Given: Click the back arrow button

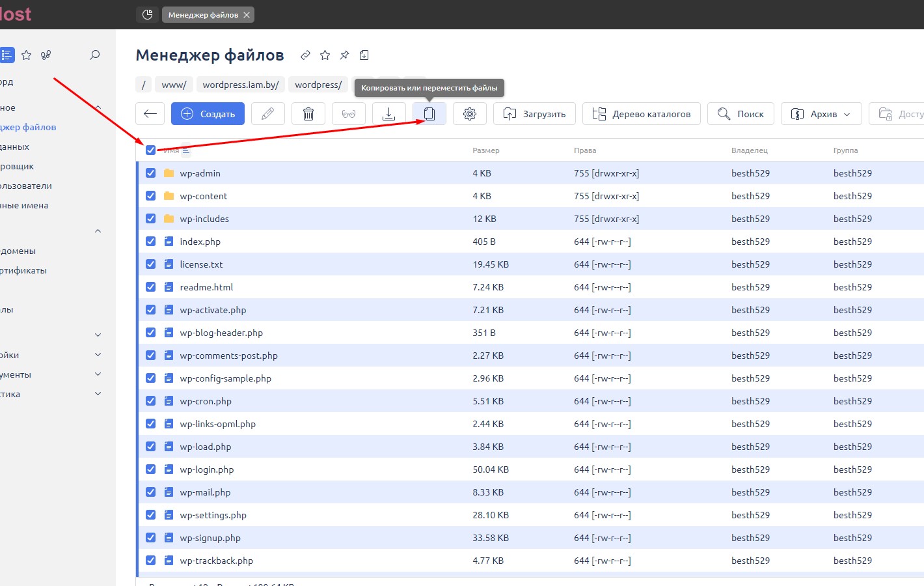Looking at the screenshot, I should pyautogui.click(x=150, y=114).
